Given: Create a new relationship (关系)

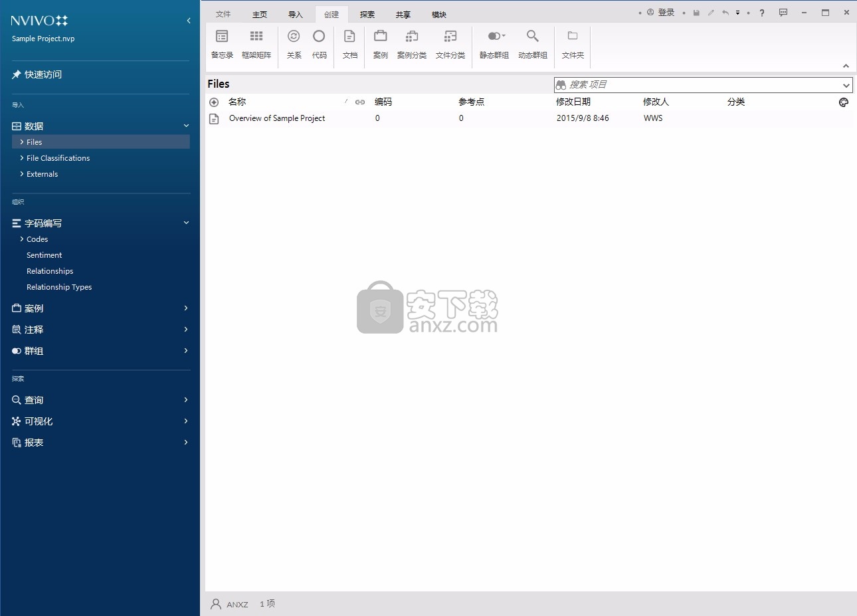Looking at the screenshot, I should 294,45.
